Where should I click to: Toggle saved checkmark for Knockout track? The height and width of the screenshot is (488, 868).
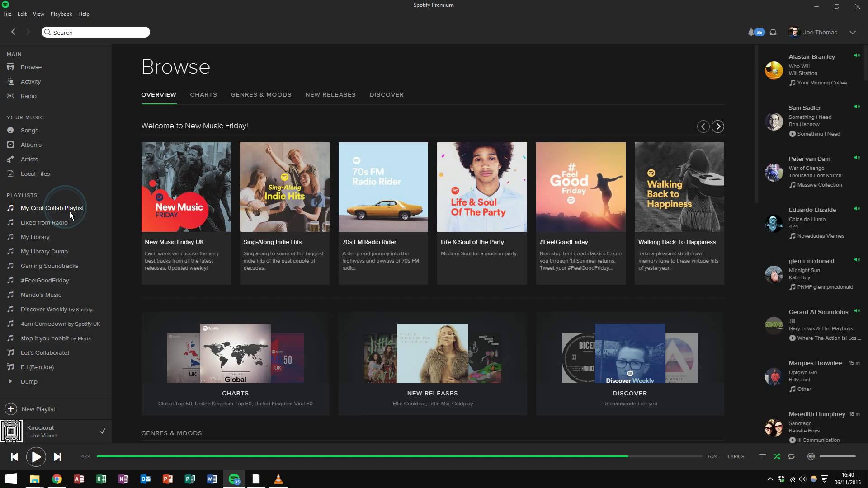point(103,431)
